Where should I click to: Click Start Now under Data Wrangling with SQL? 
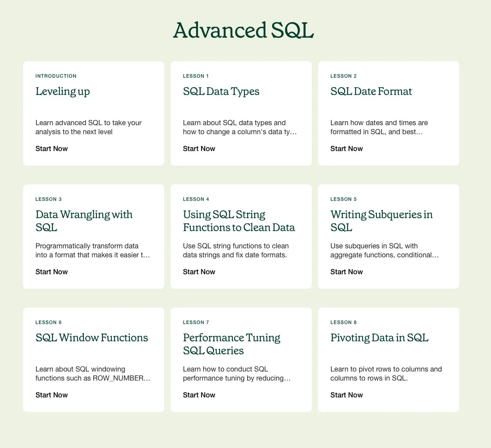pos(51,272)
